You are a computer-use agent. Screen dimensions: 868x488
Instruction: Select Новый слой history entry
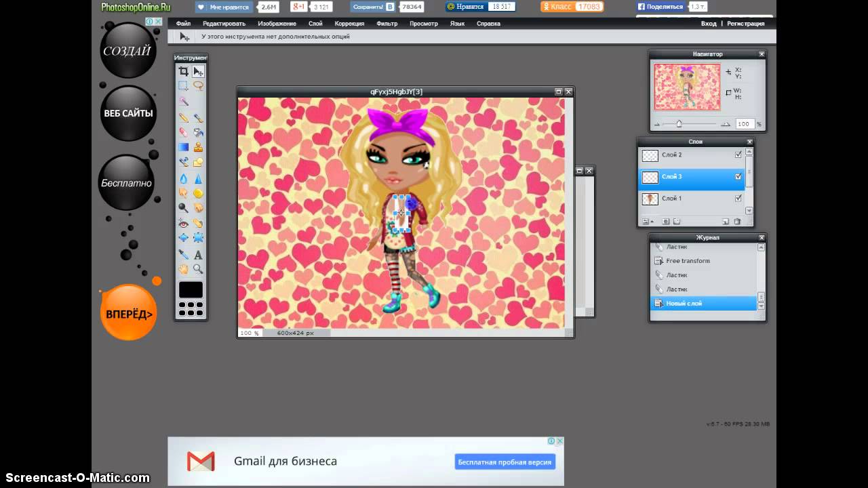[x=704, y=303]
